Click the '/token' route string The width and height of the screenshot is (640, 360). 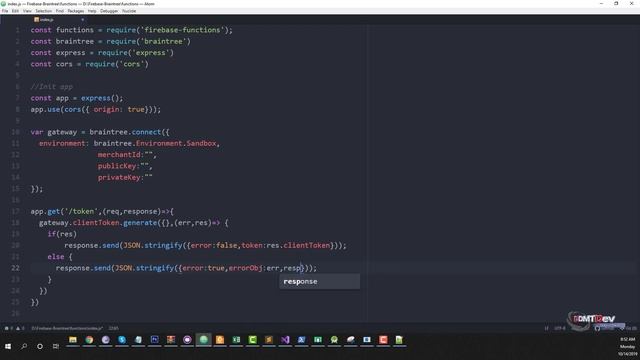81,211
